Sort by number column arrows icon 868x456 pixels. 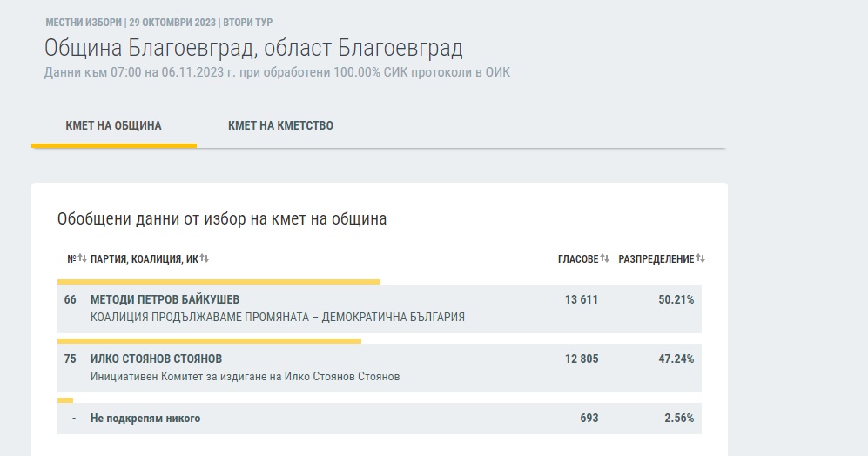coord(83,259)
